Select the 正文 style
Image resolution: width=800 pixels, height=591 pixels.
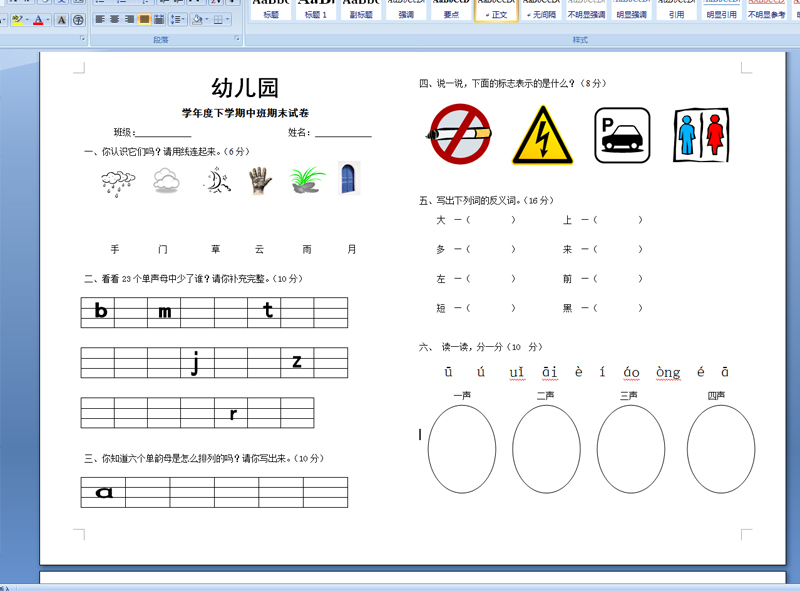click(496, 10)
